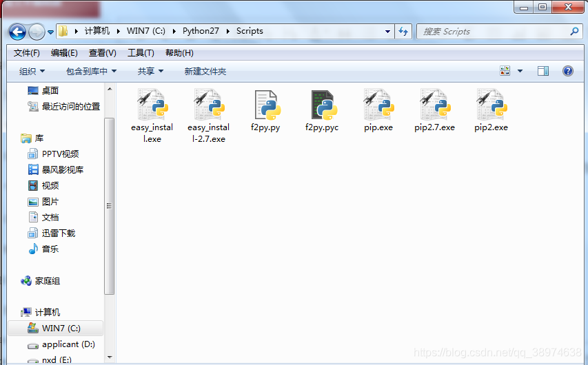Select the f2py.pyc file icon

pos(323,105)
